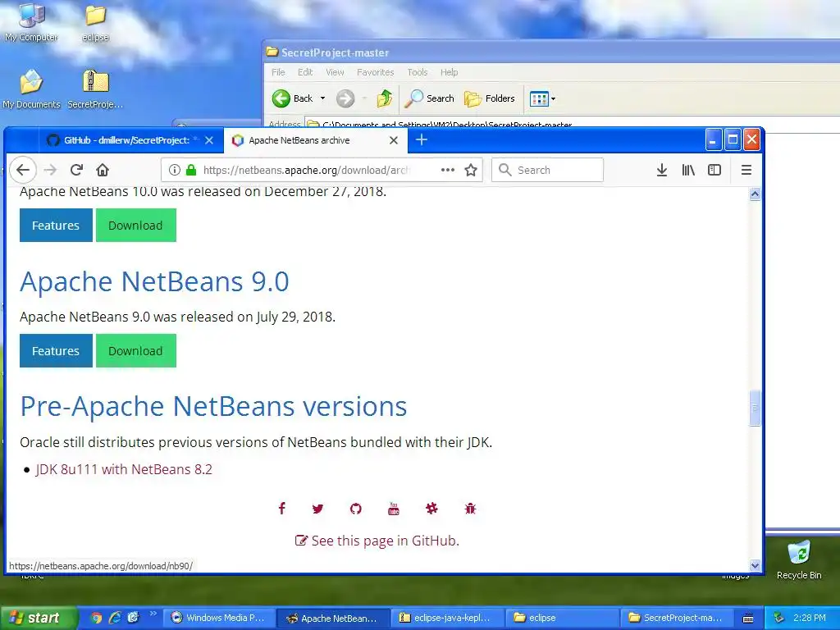Expand Explorer Back history dropdown arrow
This screenshot has width=840, height=630.
coord(322,98)
